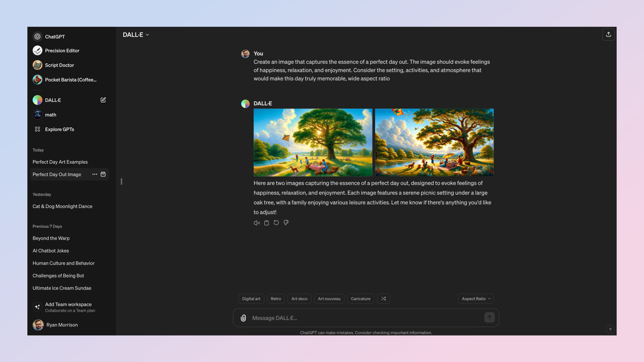Click the read aloud speaker icon

(257, 223)
